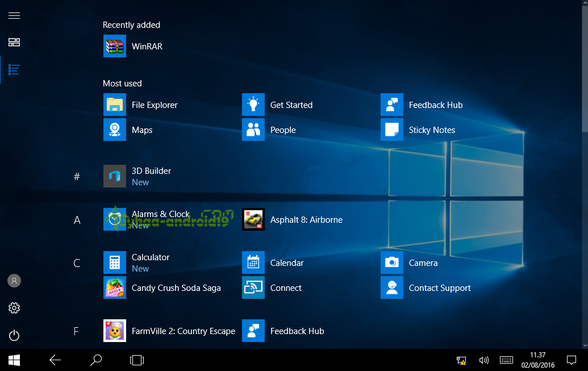588x371 pixels.
Task: Open the People app
Action: click(x=282, y=130)
